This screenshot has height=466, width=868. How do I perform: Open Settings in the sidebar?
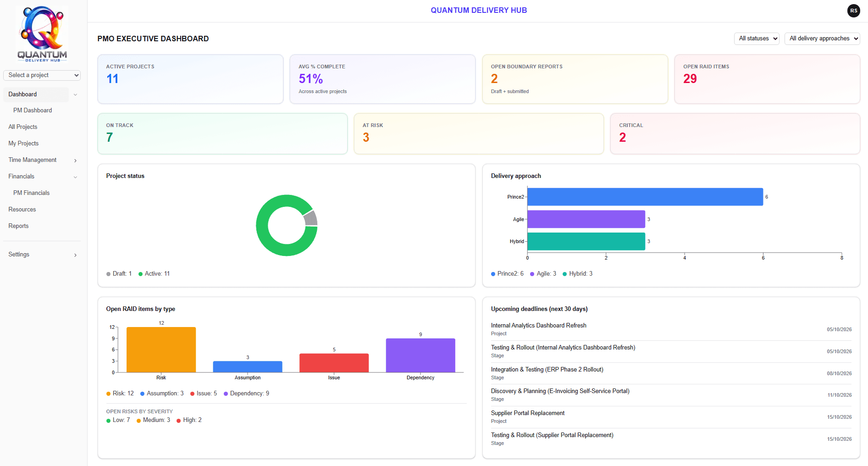coord(19,255)
